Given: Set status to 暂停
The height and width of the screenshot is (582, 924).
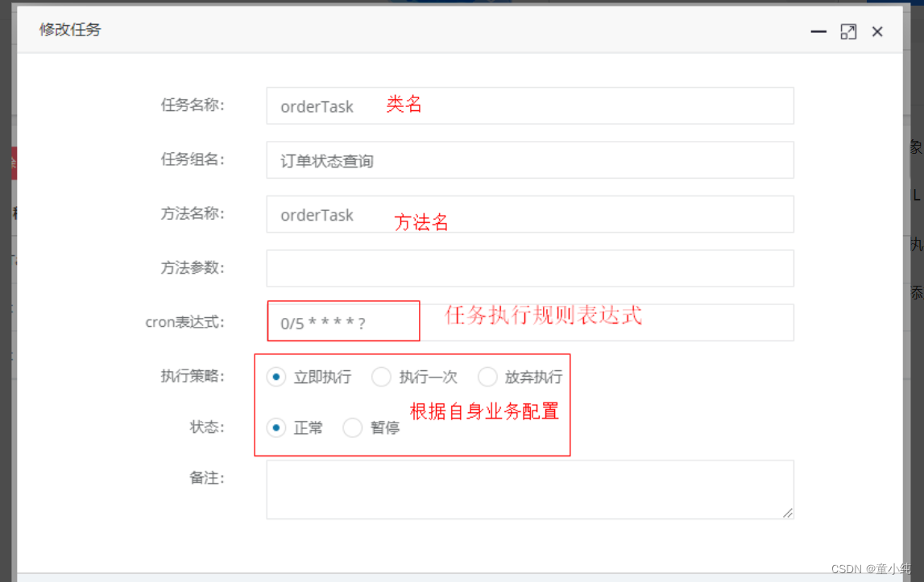Looking at the screenshot, I should click(x=352, y=427).
